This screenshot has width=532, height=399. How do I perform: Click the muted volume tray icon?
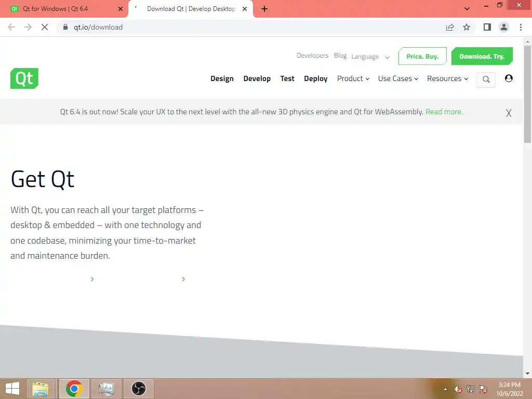click(458, 389)
